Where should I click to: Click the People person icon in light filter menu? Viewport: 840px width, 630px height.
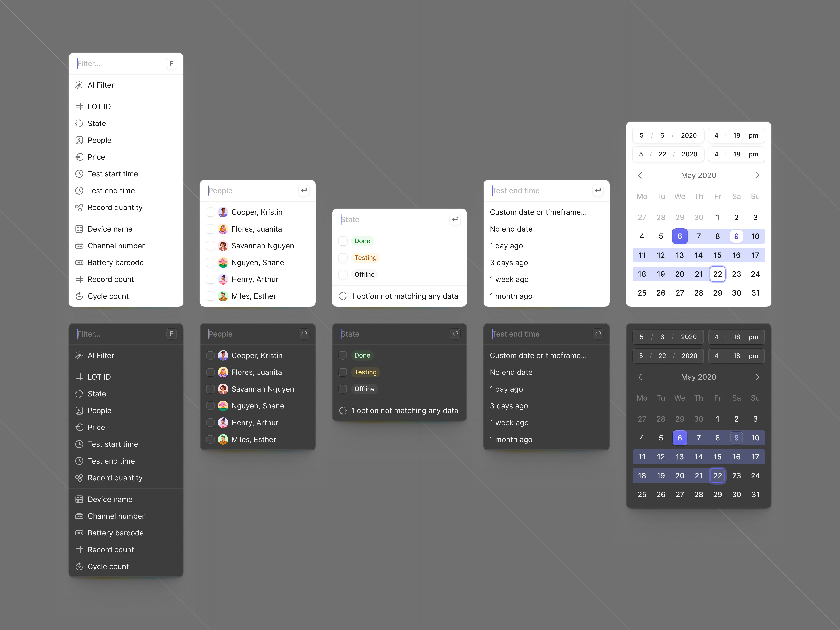point(79,140)
